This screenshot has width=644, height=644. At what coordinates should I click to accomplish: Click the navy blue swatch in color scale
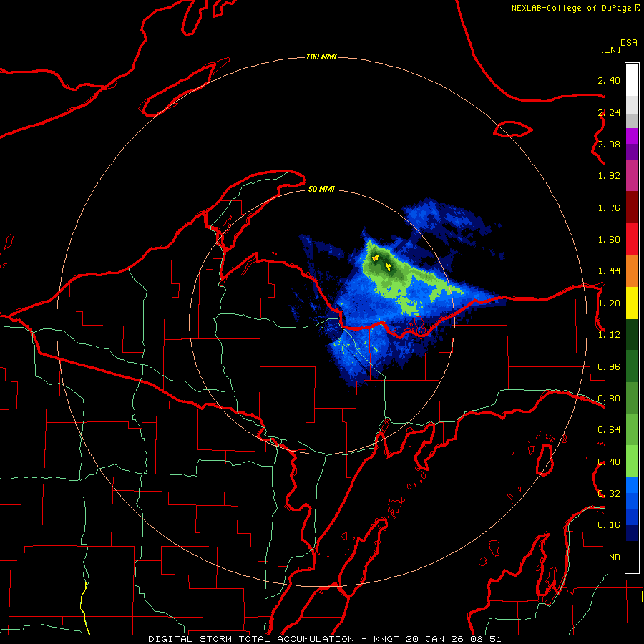click(x=632, y=532)
